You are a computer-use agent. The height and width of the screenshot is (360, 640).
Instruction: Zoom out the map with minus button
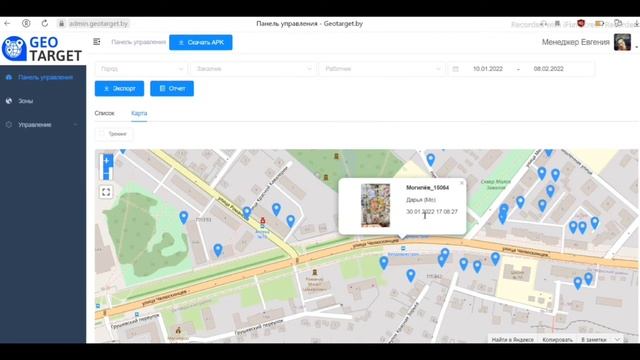click(x=106, y=174)
